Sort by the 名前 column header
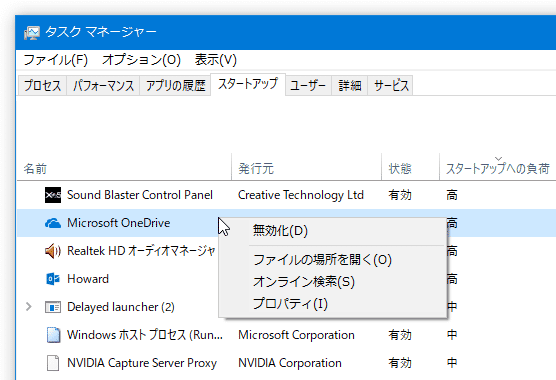The height and width of the screenshot is (380, 556). [124, 168]
